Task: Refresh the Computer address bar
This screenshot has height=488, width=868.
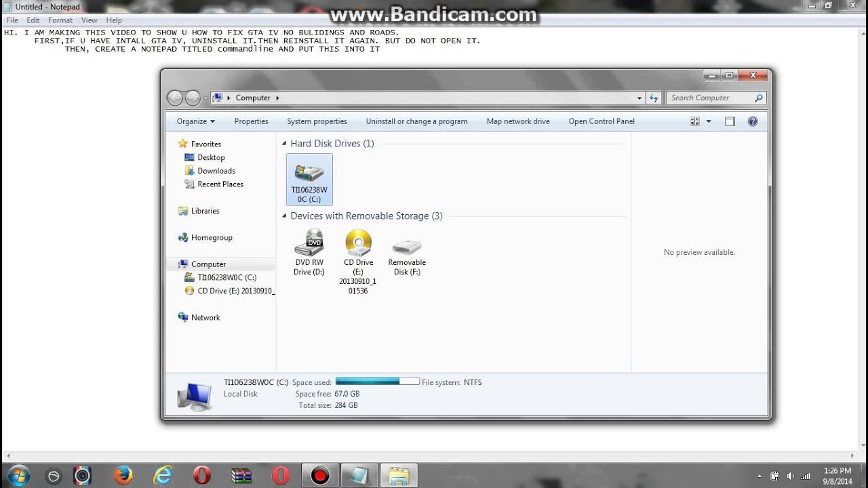Action: [x=654, y=98]
